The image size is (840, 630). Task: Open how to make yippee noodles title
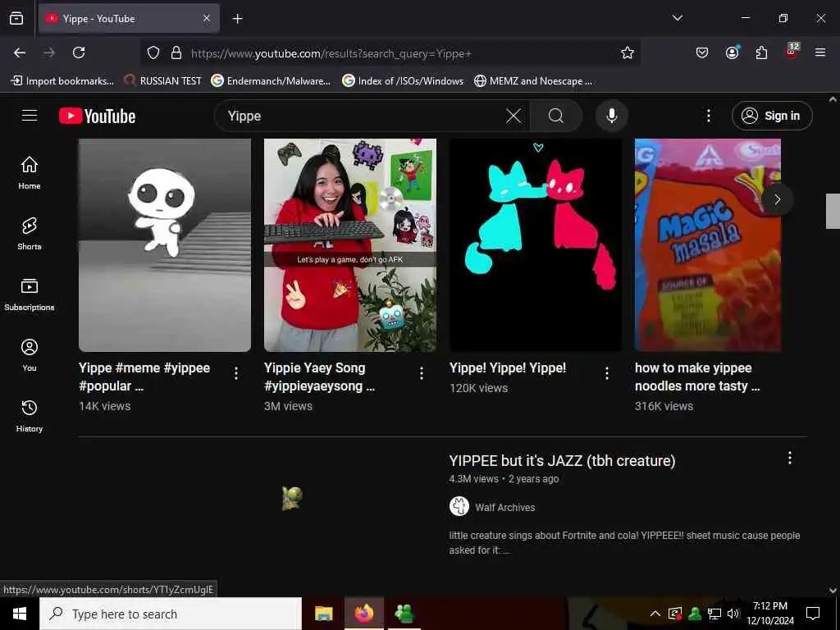[x=697, y=377]
